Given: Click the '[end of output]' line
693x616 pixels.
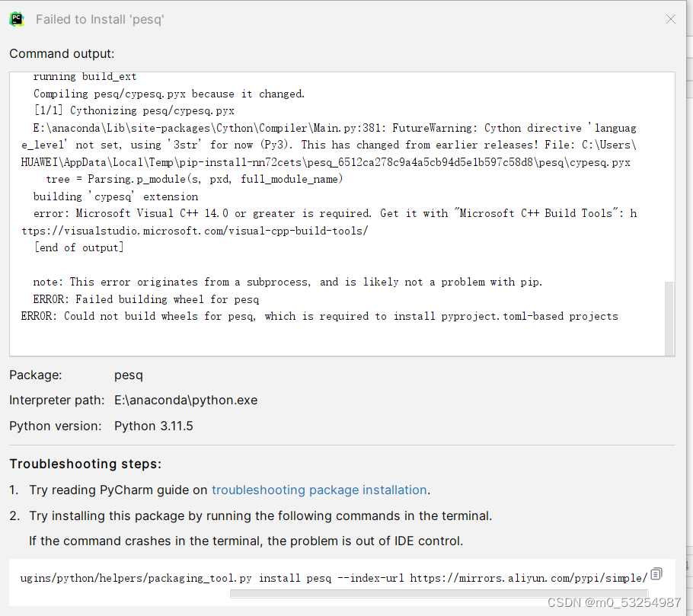Looking at the screenshot, I should point(78,247).
